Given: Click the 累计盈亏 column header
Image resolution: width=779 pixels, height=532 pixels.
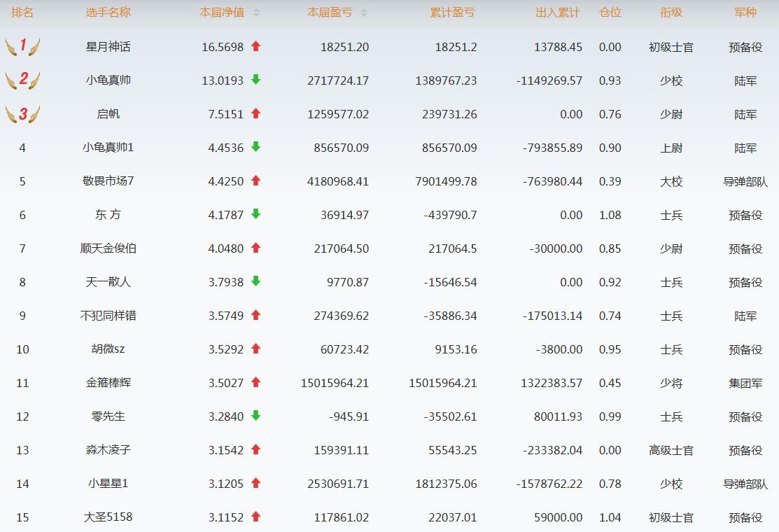Looking at the screenshot, I should tap(452, 13).
